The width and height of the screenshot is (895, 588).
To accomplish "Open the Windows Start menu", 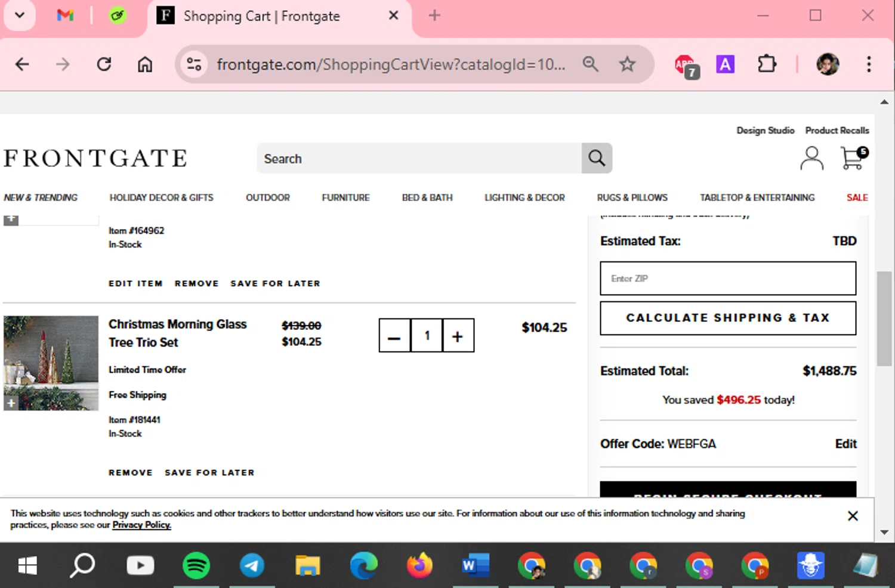I will [x=27, y=565].
